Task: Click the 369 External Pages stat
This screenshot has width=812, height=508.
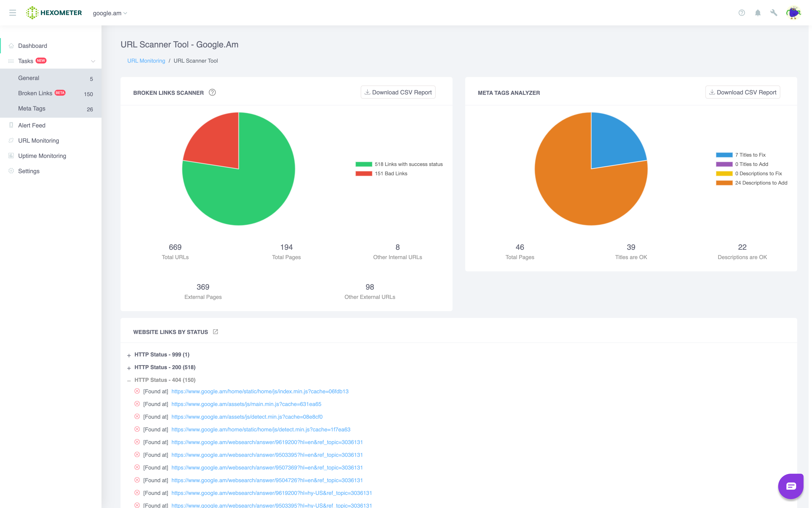Action: [x=203, y=291]
